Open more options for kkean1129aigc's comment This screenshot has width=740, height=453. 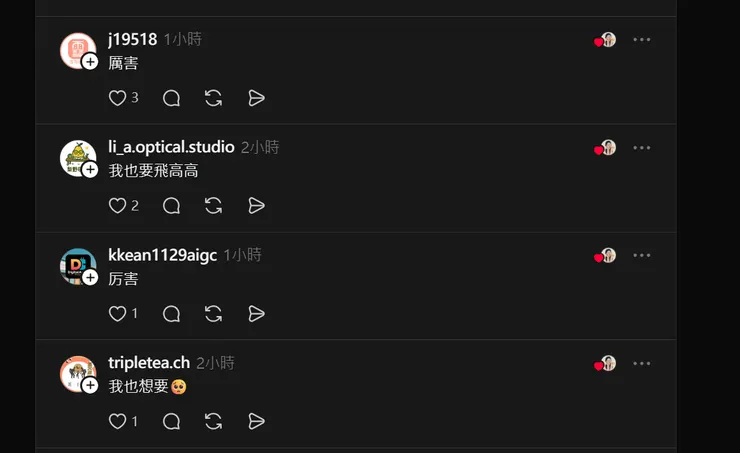click(642, 256)
